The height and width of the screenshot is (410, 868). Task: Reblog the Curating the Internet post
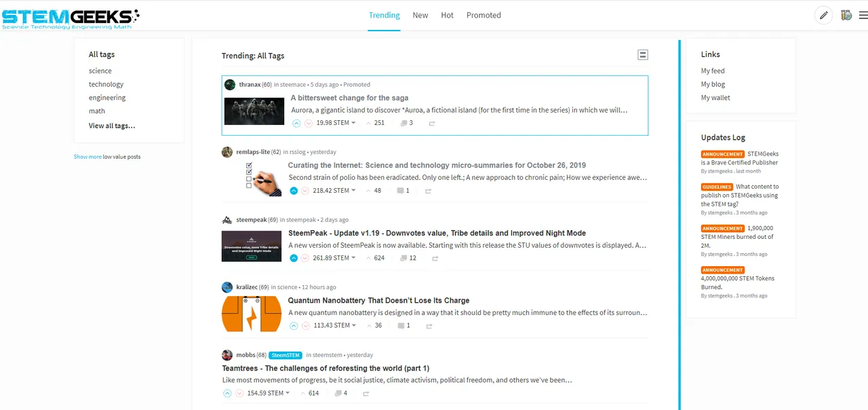[428, 191]
